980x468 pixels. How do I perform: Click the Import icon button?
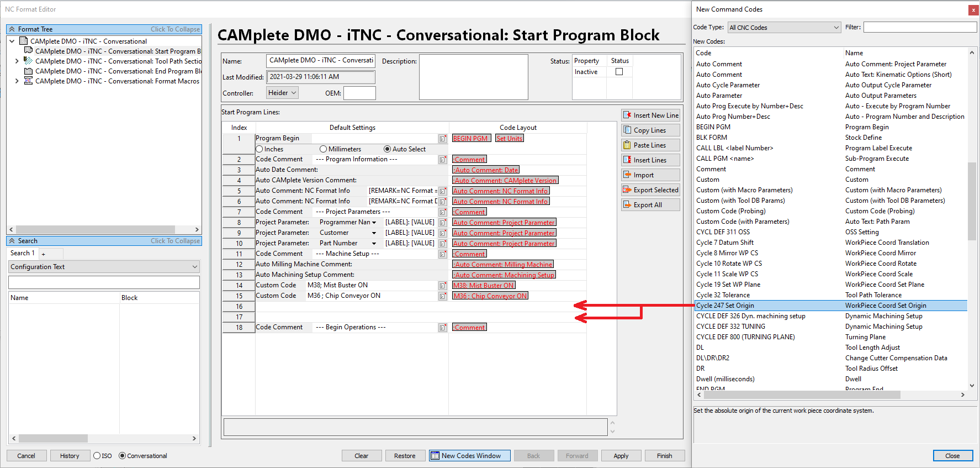click(650, 175)
